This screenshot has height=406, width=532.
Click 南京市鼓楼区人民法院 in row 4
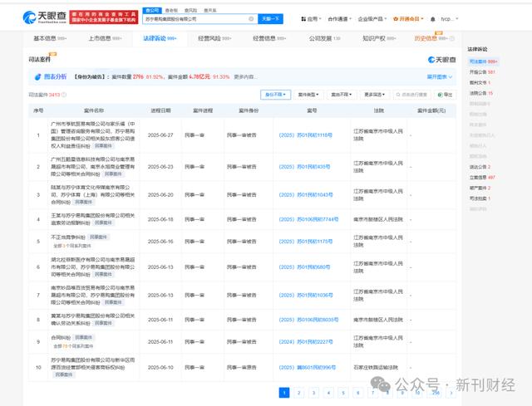point(378,220)
